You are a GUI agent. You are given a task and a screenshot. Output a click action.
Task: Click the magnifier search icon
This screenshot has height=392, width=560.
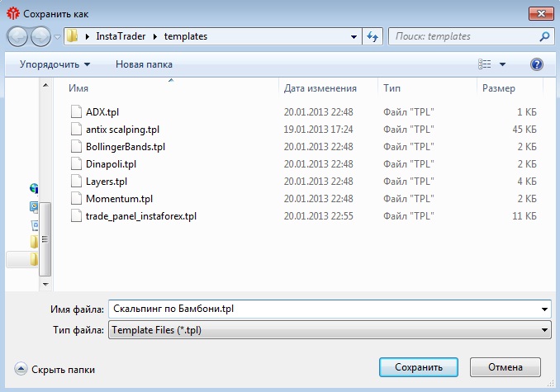coord(544,36)
